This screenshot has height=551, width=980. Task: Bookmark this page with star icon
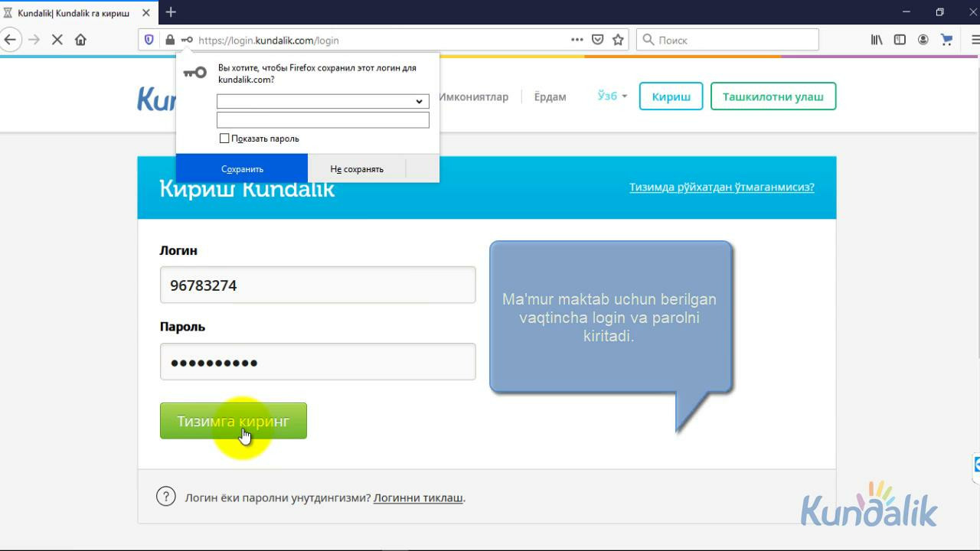point(618,40)
